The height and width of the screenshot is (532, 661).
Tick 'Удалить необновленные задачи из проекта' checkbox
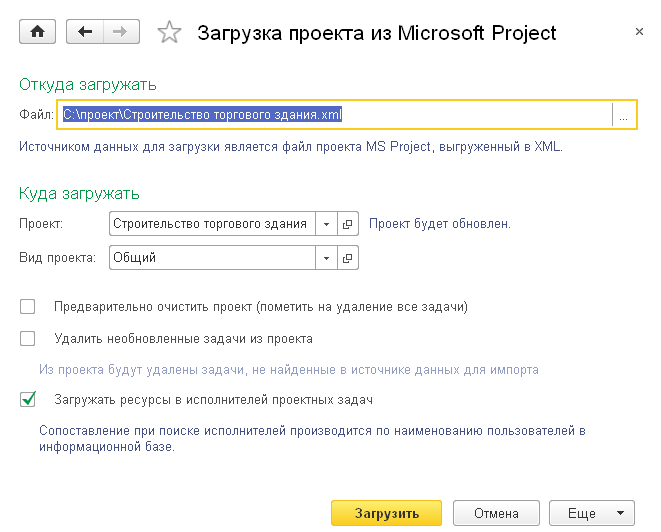(28, 339)
